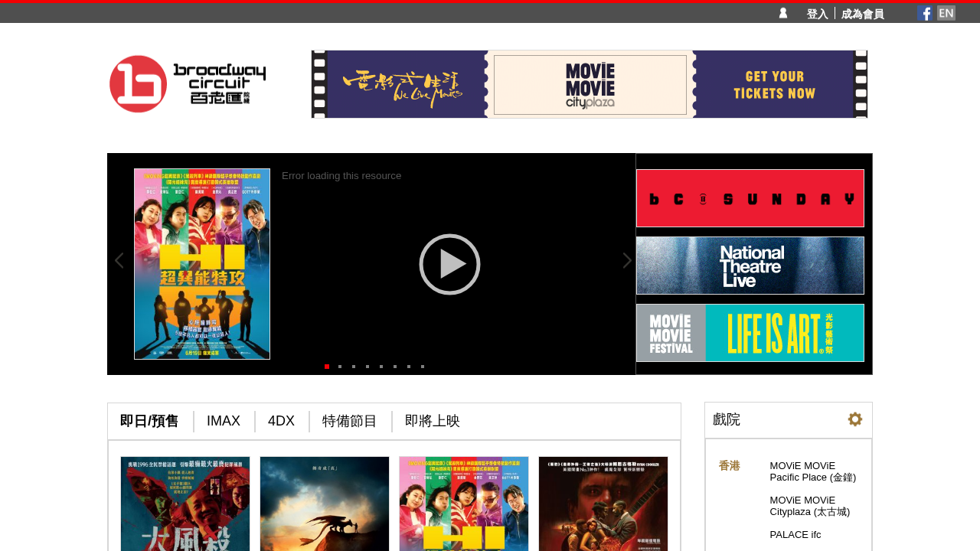Select PALACE ifc cinema
980x551 pixels.
(795, 535)
